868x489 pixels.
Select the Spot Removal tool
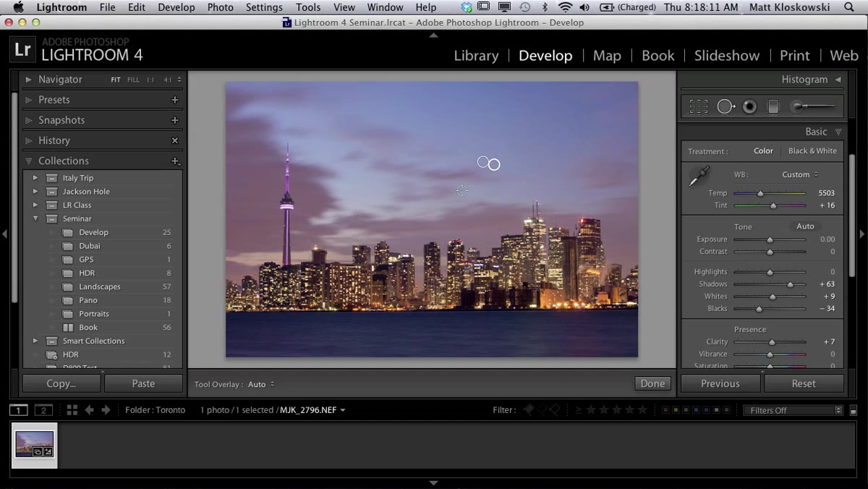726,106
